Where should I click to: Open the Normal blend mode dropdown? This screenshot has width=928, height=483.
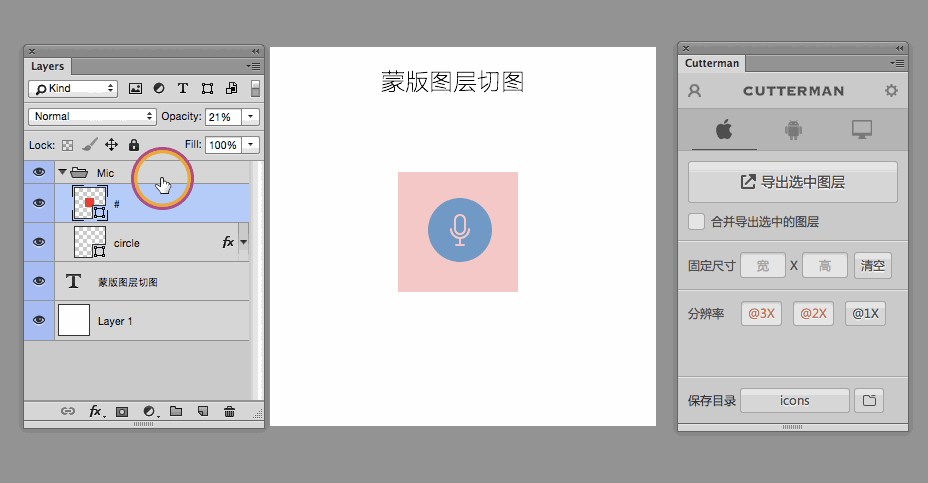click(93, 117)
